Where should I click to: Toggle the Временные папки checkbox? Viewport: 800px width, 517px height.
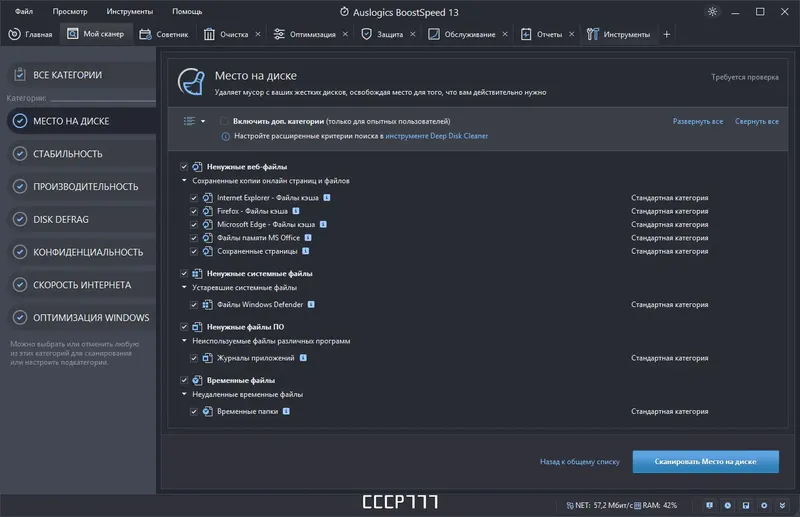pos(194,411)
